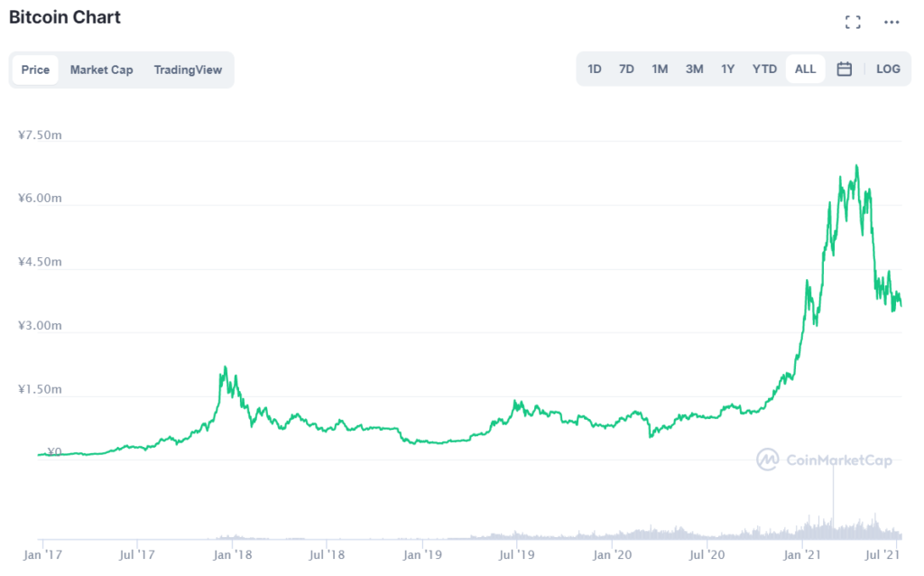Select the ALL time range
The image size is (924, 576).
coord(805,69)
